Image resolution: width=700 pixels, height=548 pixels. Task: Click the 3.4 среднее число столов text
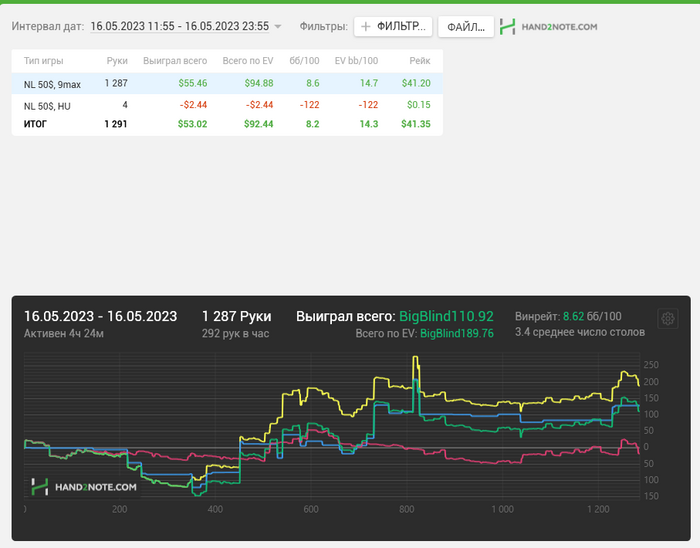pos(580,332)
